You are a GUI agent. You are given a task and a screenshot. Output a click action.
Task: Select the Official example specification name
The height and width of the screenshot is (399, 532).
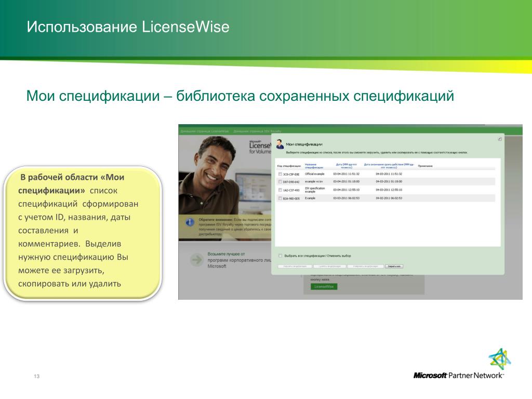tap(314, 174)
